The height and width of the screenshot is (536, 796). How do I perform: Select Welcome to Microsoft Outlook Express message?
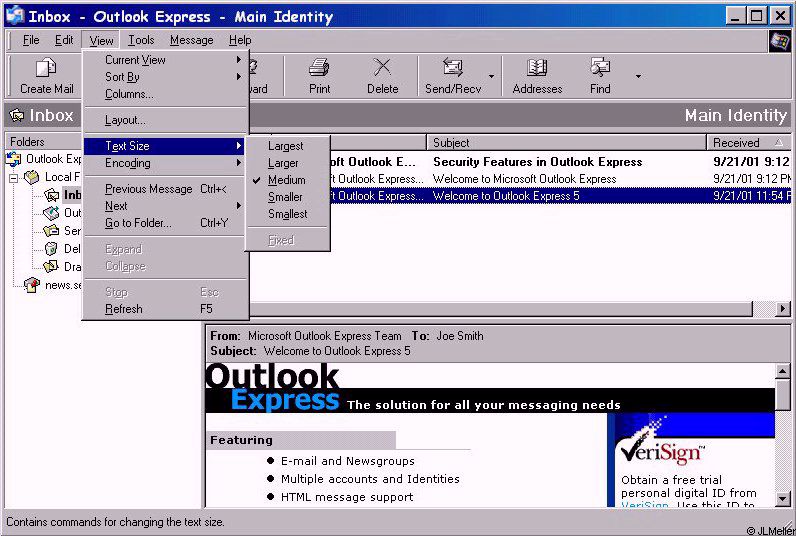pyautogui.click(x=524, y=179)
